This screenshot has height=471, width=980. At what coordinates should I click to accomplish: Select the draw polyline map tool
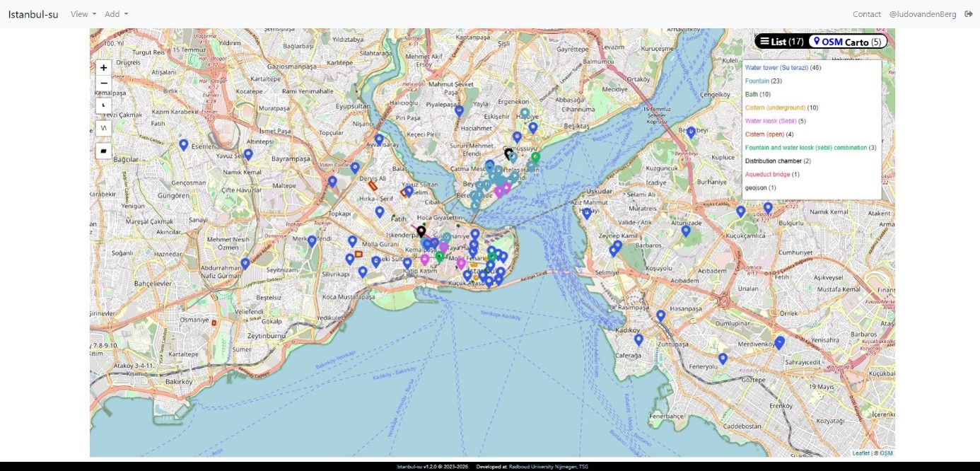[104, 128]
